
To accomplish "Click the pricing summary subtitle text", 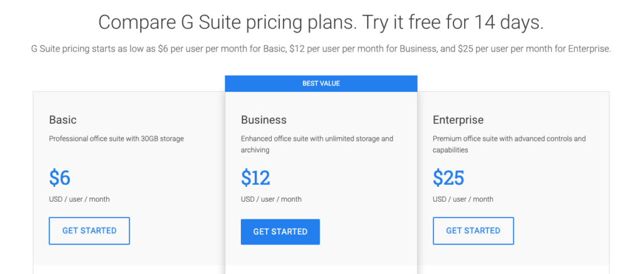I will (321, 49).
